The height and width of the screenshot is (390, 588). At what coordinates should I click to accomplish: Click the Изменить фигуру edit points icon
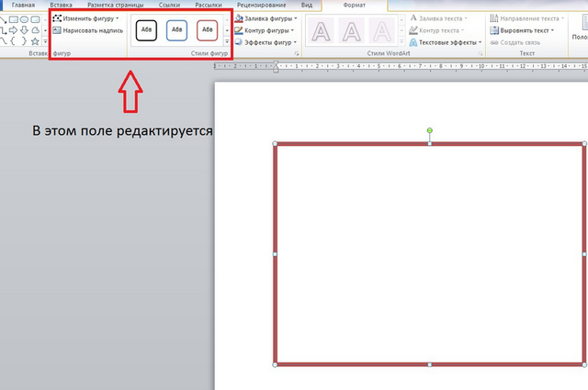(57, 18)
